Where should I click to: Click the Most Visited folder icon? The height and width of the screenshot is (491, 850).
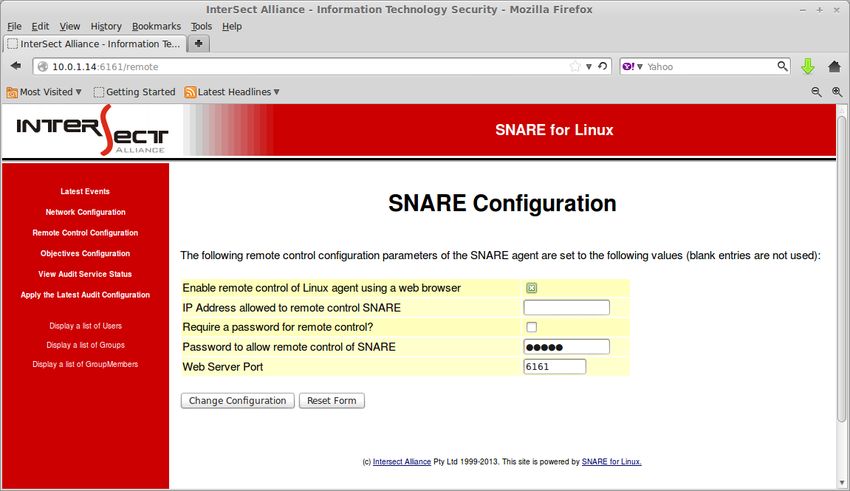pyautogui.click(x=12, y=92)
